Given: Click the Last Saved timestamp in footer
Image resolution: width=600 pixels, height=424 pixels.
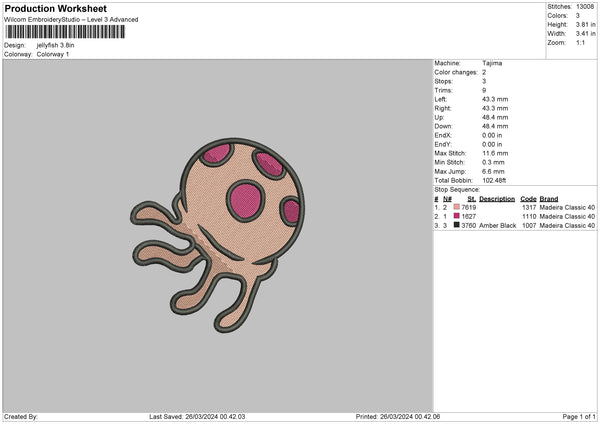Looking at the screenshot, I should pyautogui.click(x=216, y=416).
